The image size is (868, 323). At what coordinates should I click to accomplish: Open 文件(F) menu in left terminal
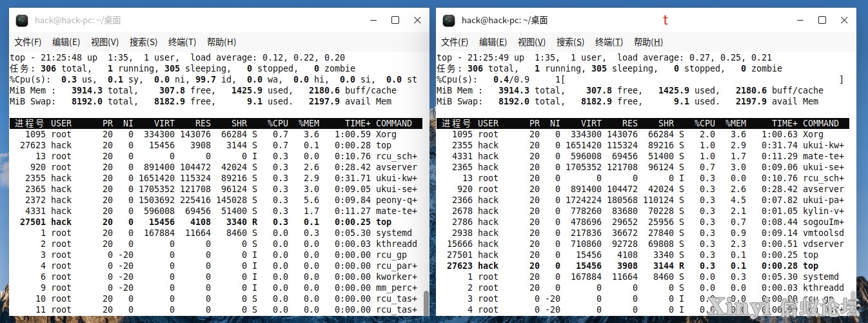28,42
